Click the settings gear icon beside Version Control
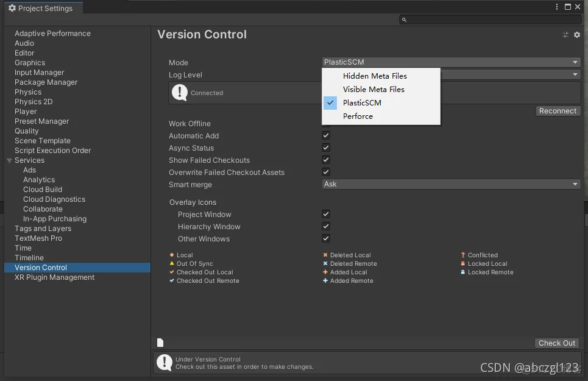 tap(577, 35)
